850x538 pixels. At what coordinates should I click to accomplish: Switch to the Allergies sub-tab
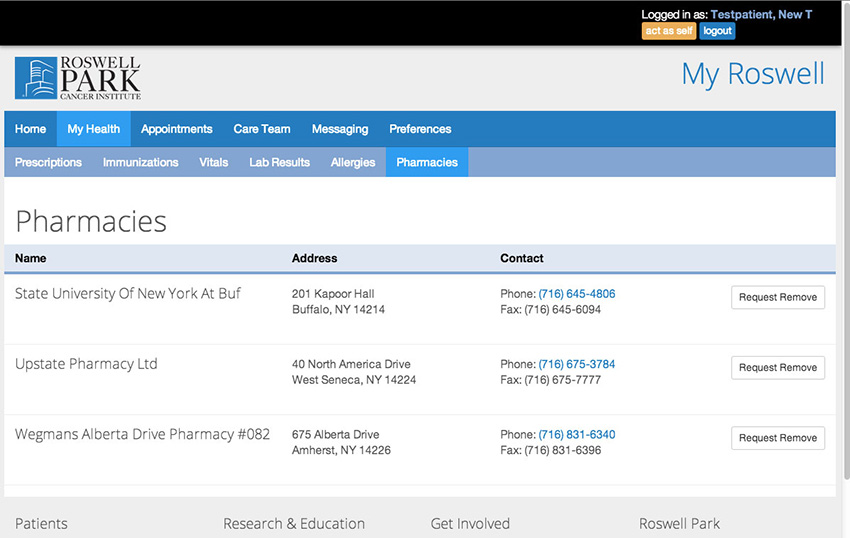[x=353, y=162]
